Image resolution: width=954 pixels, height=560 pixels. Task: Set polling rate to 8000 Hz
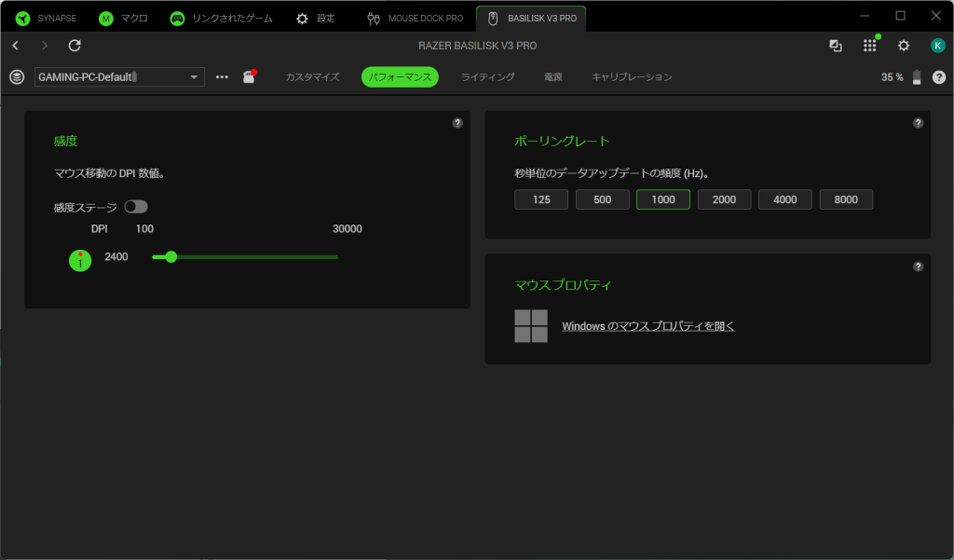coord(846,199)
